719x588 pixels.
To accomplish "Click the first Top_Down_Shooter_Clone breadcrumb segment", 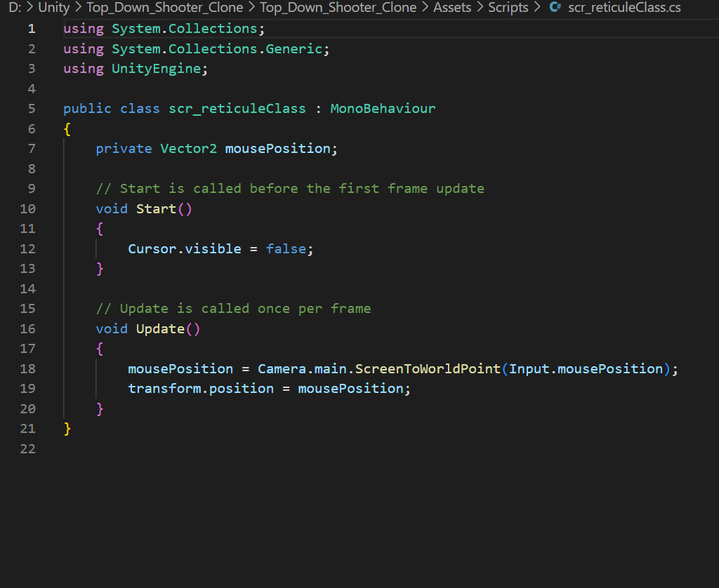I will 164,8.
